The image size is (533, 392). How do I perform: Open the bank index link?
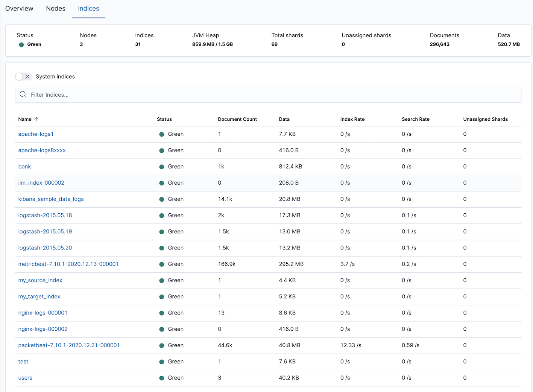coord(24,166)
